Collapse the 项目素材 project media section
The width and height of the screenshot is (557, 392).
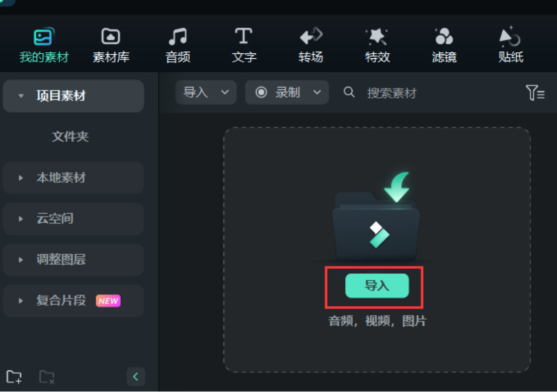tap(21, 95)
